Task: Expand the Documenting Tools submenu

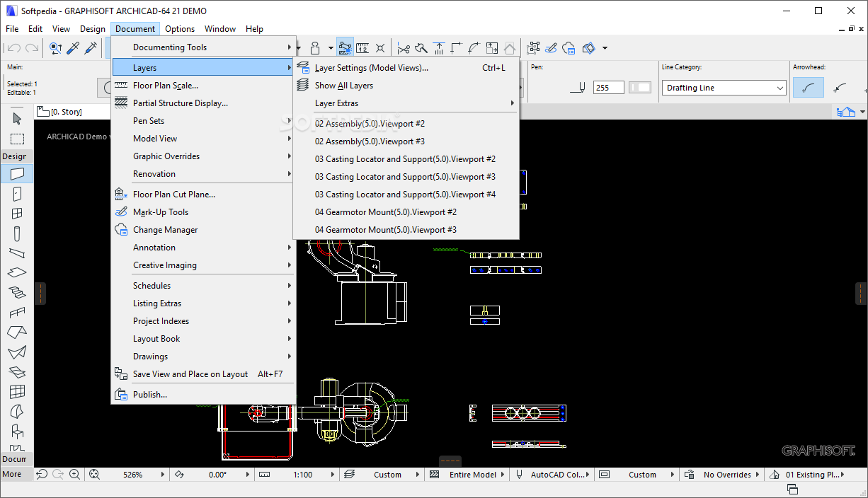Action: [x=203, y=47]
